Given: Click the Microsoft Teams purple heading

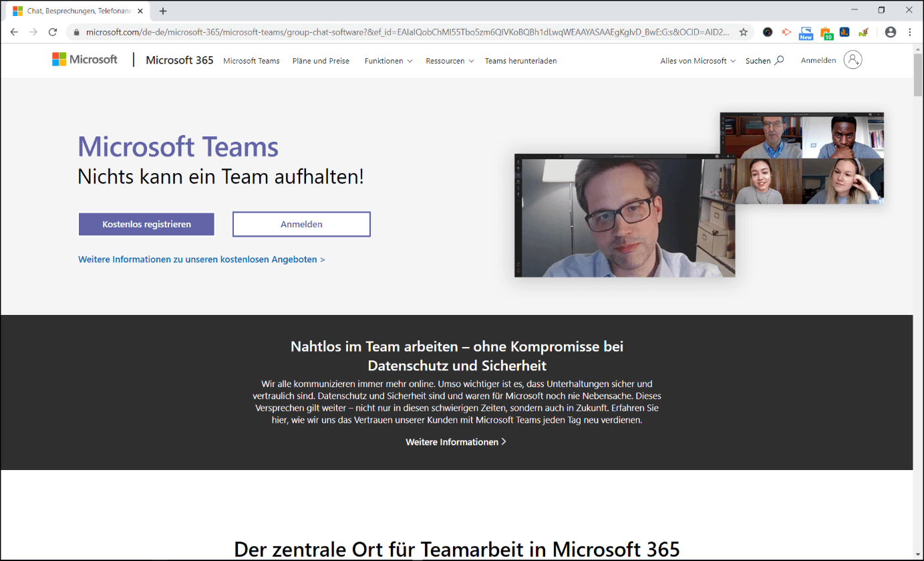Looking at the screenshot, I should pyautogui.click(x=178, y=146).
